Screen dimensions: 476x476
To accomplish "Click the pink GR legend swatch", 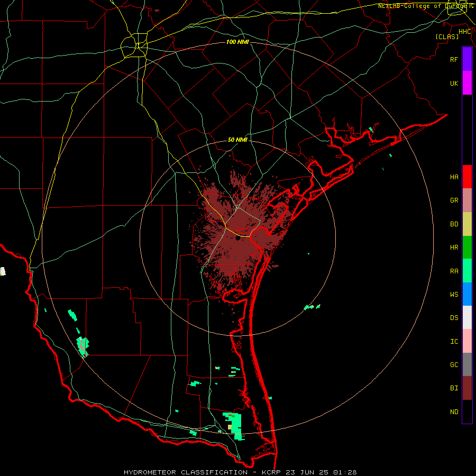I will 467,200.
